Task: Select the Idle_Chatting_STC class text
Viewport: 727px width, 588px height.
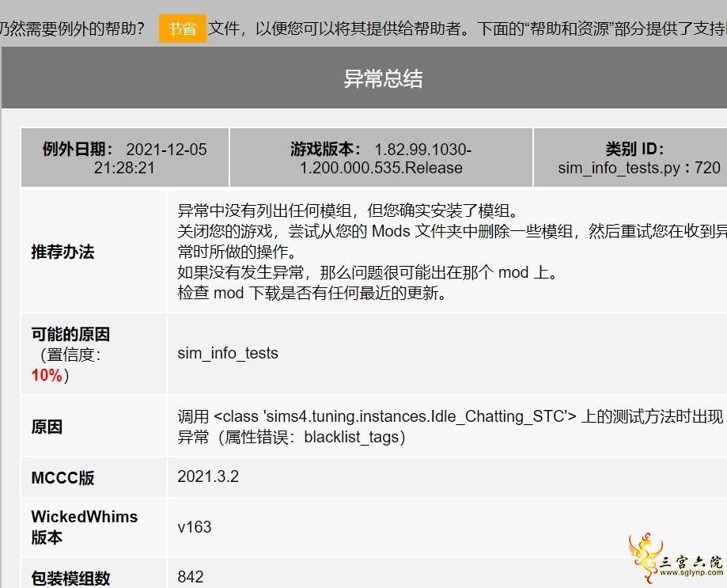Action: coord(395,416)
